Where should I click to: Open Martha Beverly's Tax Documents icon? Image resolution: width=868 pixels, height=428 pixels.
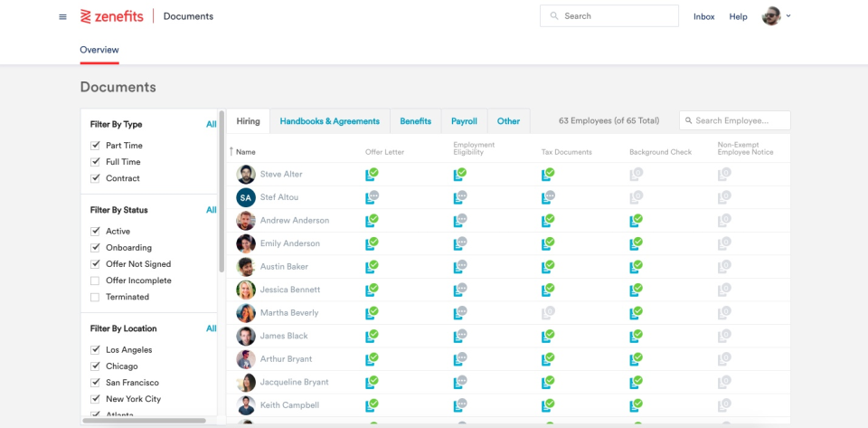tap(548, 313)
